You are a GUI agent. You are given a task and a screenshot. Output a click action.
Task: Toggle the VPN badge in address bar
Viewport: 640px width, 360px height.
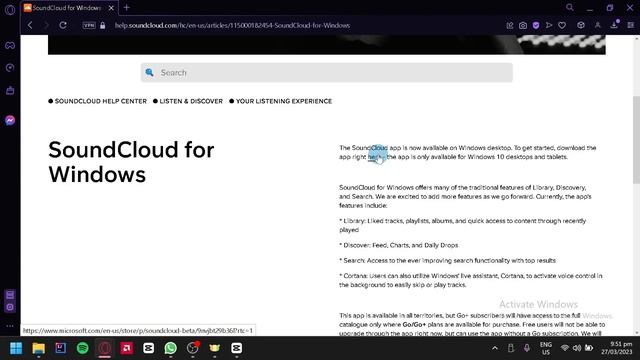(89, 25)
